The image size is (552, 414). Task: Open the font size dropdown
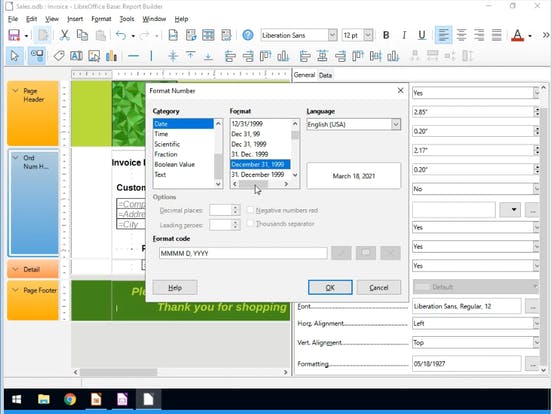point(368,35)
